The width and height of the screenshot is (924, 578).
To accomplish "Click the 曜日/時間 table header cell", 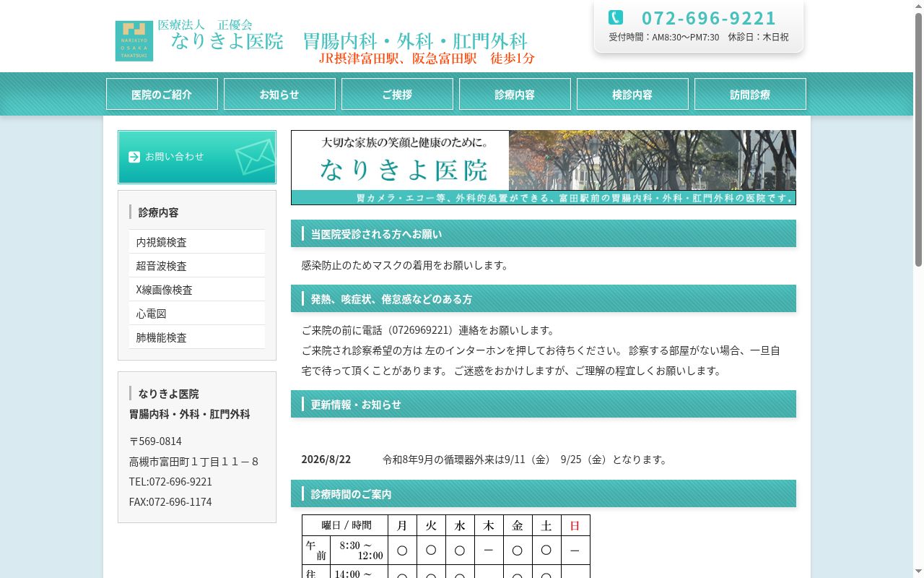I will pos(345,525).
